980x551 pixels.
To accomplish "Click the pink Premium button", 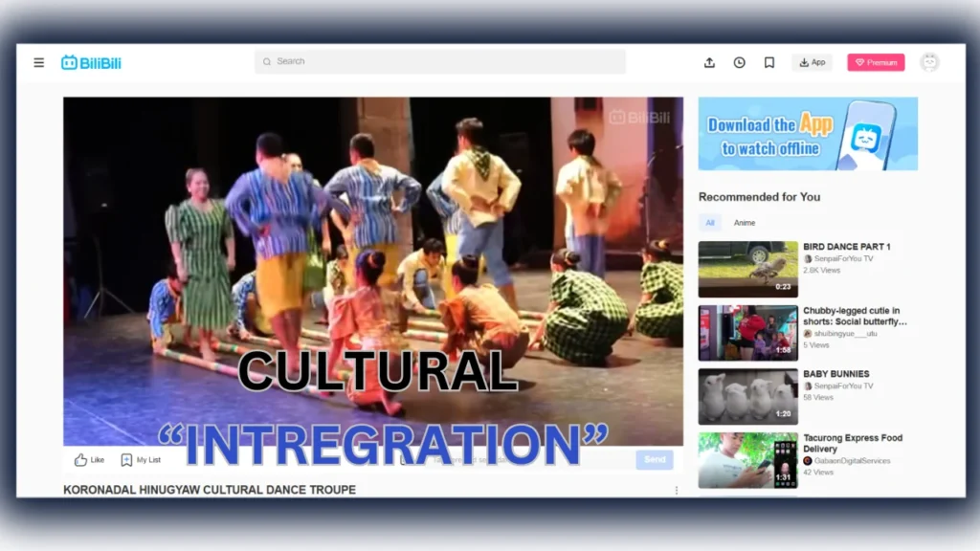I will click(x=876, y=63).
